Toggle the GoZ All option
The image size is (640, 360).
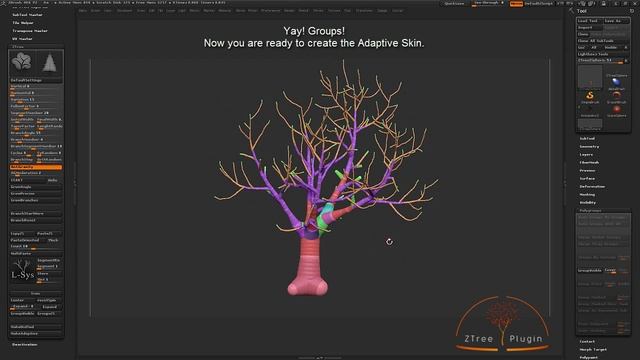click(x=594, y=47)
